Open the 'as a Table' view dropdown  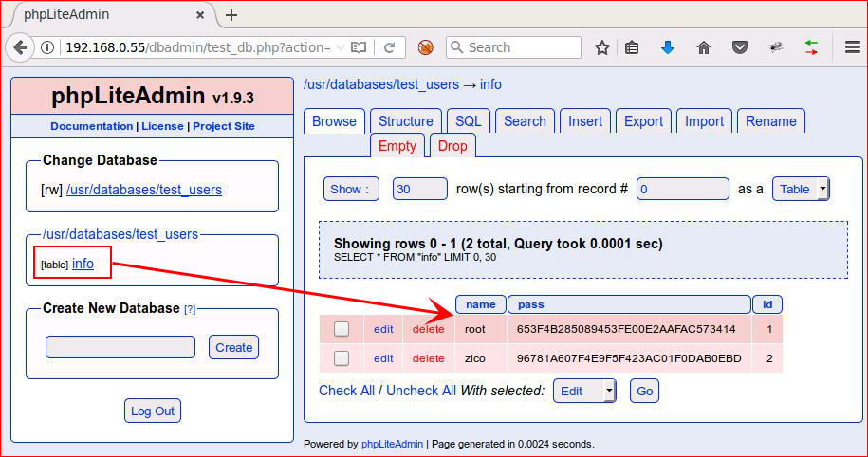point(801,190)
